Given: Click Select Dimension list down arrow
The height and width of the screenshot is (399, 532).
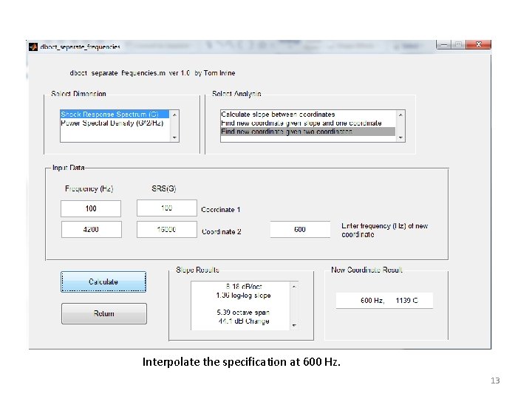Looking at the screenshot, I should 174,137.
